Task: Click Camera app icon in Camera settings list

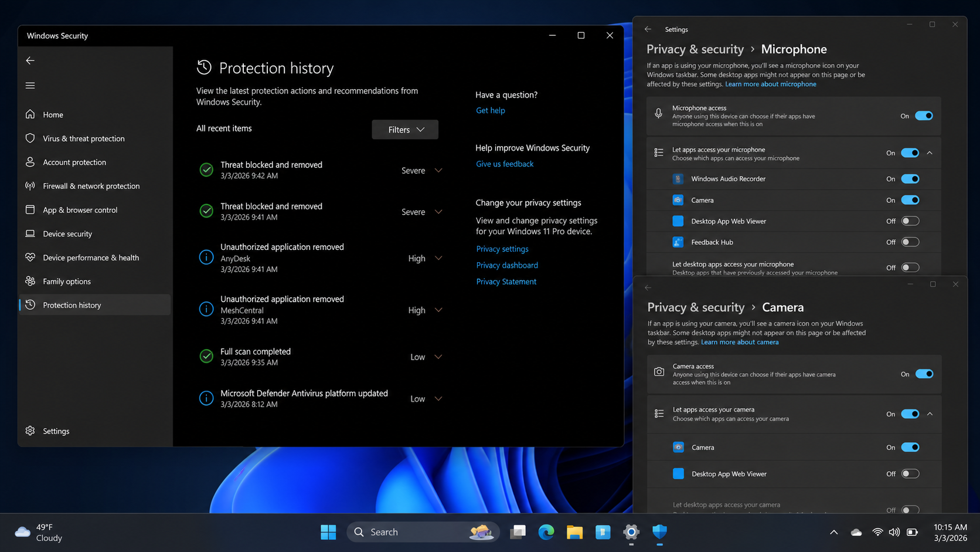Action: click(x=679, y=447)
